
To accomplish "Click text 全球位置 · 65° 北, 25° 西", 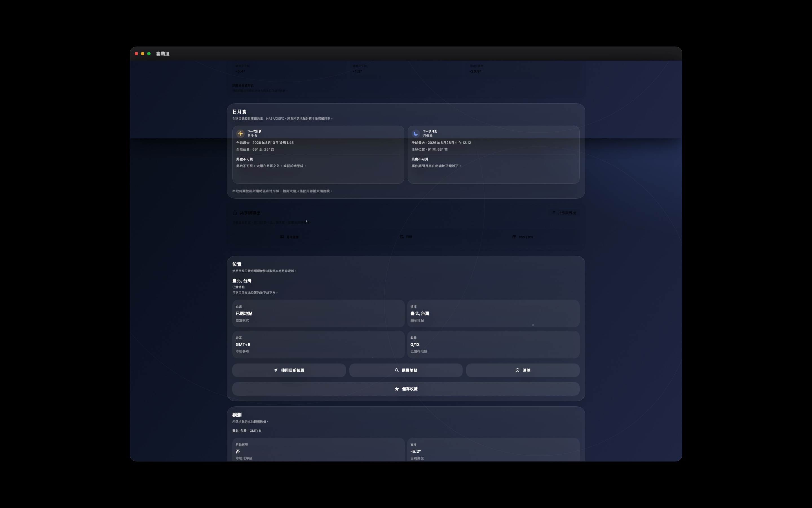I will [255, 150].
